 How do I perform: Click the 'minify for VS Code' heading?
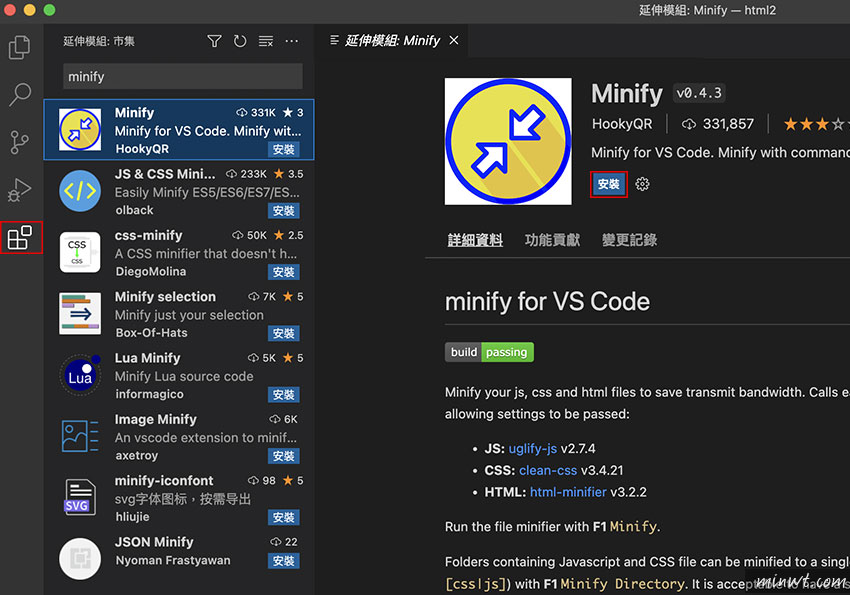[x=547, y=301]
